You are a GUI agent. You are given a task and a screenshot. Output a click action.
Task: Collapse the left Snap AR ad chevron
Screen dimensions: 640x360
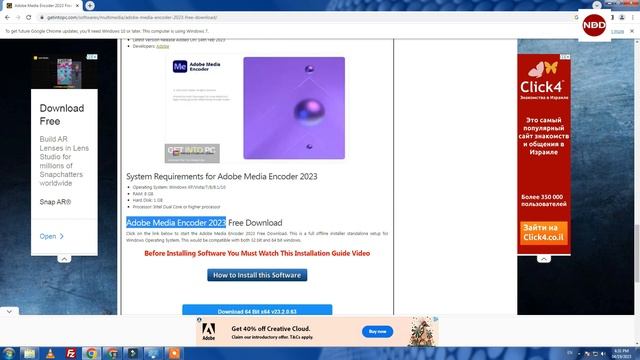(64, 259)
